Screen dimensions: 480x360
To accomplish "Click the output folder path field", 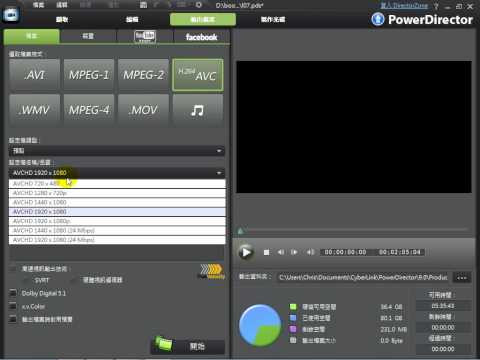I will click(363, 277).
